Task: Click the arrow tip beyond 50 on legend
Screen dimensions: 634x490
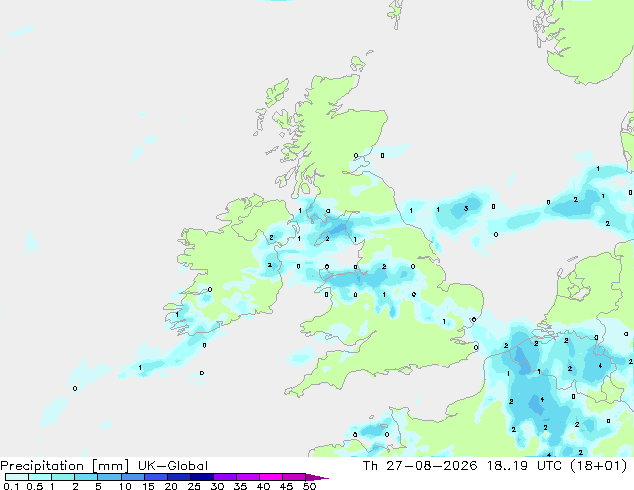Action: pyautogui.click(x=317, y=477)
